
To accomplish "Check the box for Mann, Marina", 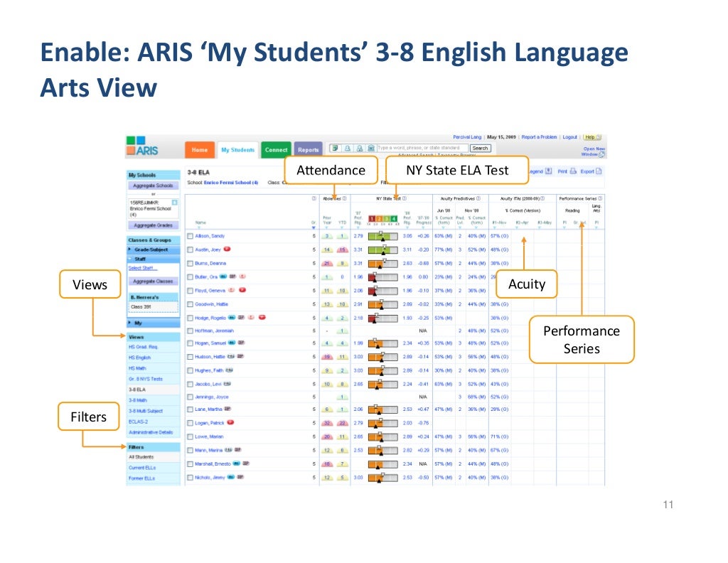I will (190, 450).
